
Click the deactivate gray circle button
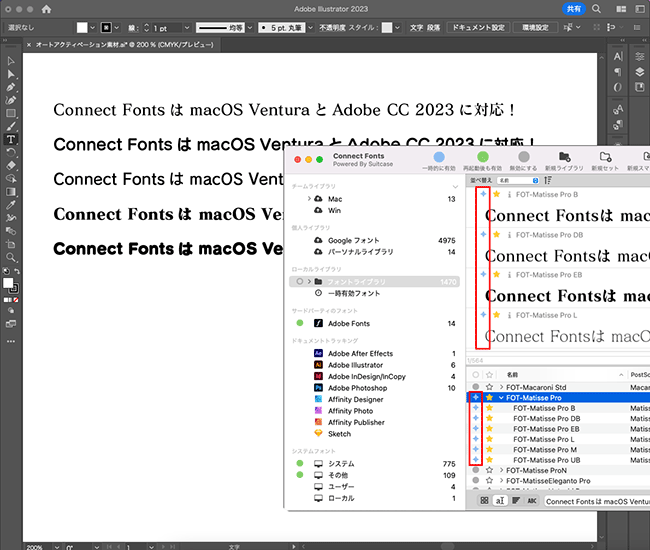[524, 157]
